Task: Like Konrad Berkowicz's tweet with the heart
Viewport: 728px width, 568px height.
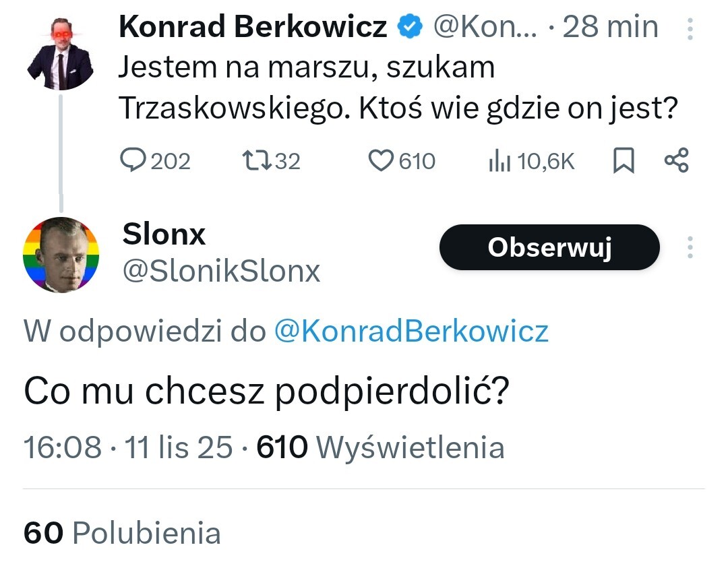Action: click(382, 161)
